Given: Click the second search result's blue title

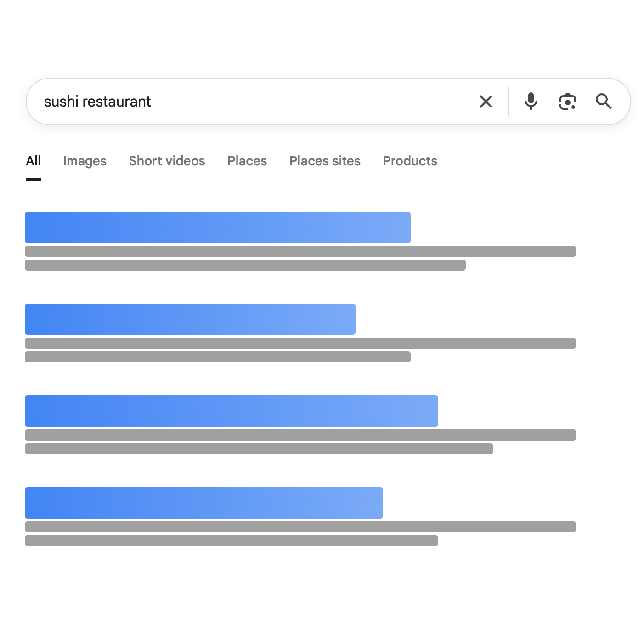Looking at the screenshot, I should 190,319.
